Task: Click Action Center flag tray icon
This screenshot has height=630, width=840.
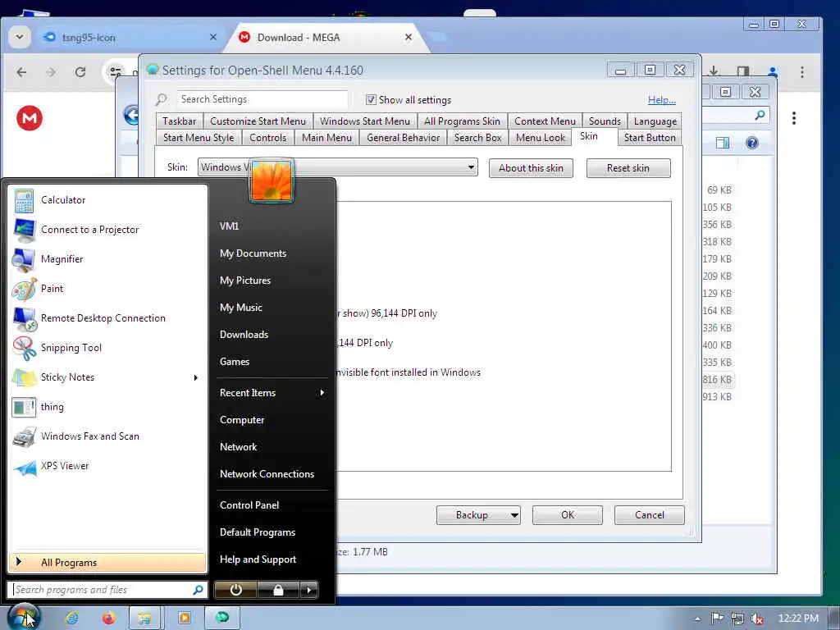Action: [717, 619]
